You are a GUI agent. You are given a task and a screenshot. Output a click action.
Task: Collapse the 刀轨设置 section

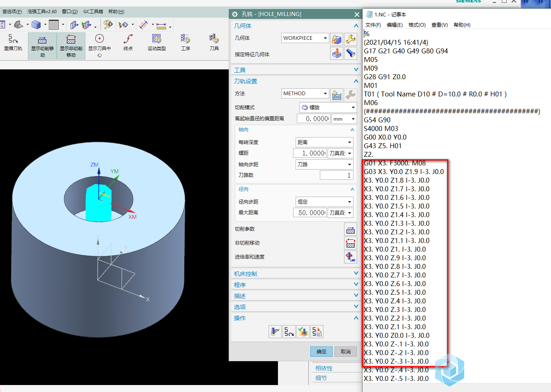click(x=356, y=81)
